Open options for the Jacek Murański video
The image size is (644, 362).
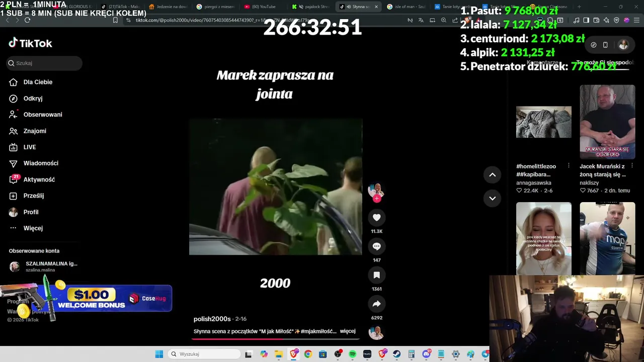[632, 166]
